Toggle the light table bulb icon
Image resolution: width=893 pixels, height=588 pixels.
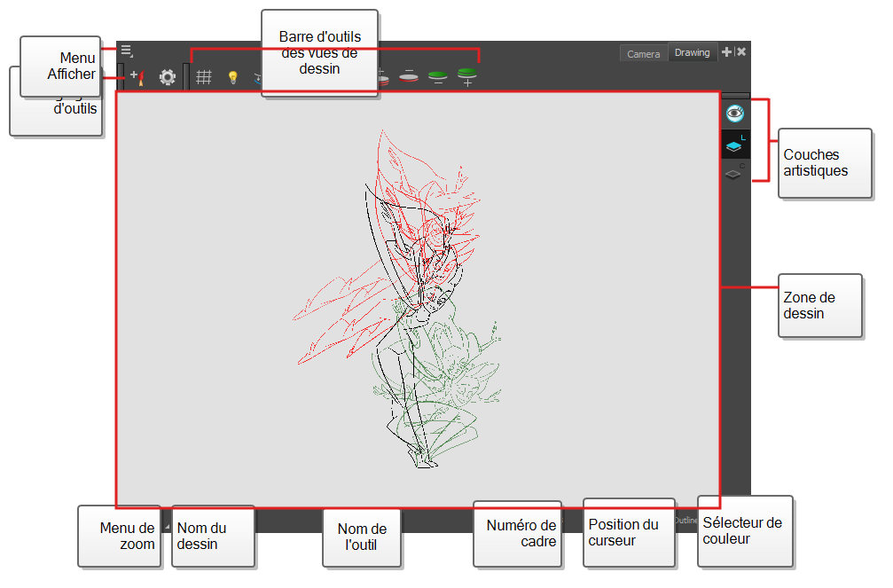pos(233,77)
